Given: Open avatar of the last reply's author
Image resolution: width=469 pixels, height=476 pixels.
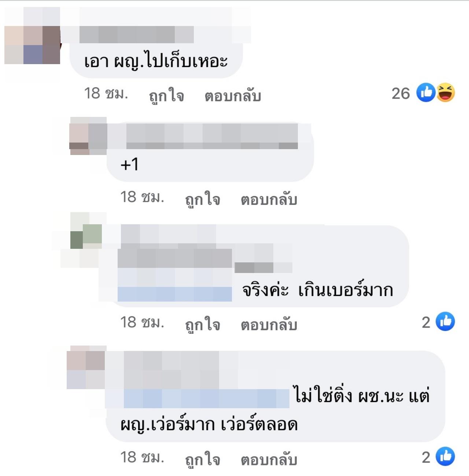Looking at the screenshot, I should point(86,367).
